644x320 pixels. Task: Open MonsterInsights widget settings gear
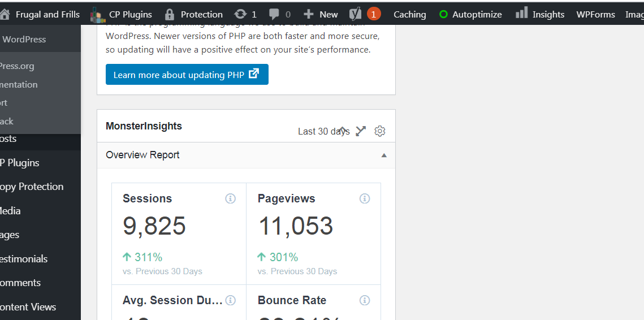(x=379, y=131)
